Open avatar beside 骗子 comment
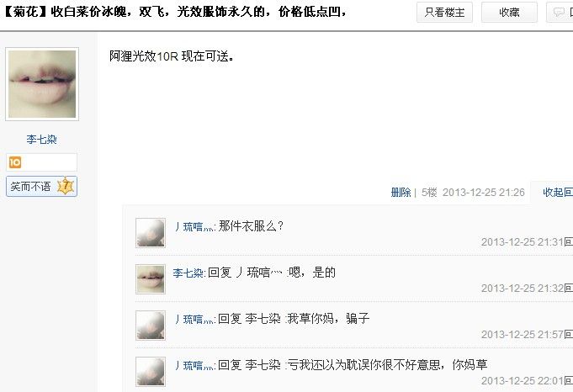Image resolution: width=573 pixels, height=392 pixels. tap(151, 326)
